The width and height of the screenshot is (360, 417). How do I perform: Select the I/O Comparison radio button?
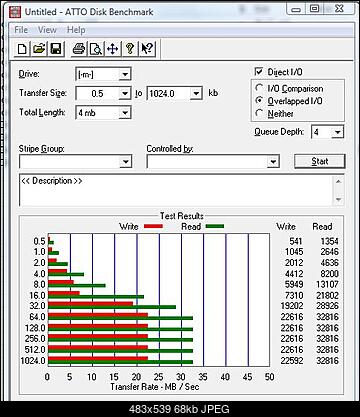coord(259,88)
